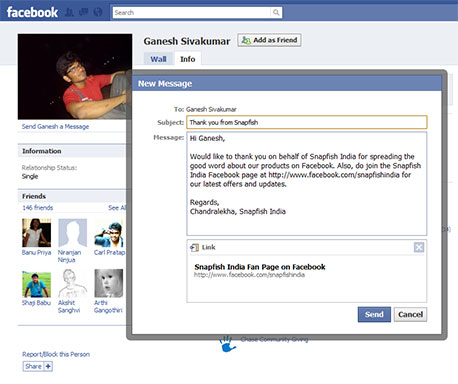Click Relationship Status value Single
Viewport: 458px width, 384px height.
point(30,176)
